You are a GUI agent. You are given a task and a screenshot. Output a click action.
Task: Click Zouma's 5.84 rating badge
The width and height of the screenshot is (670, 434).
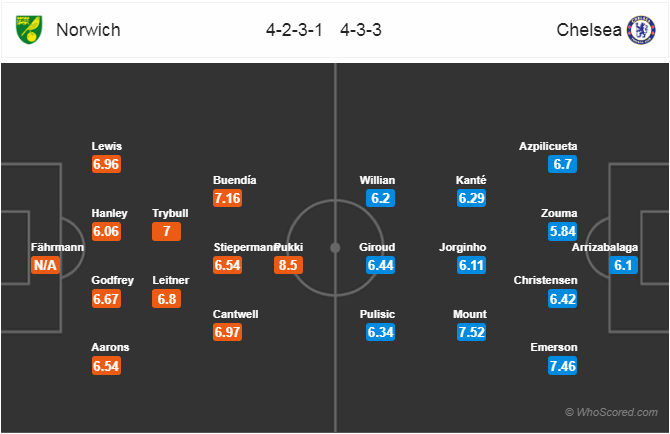tap(562, 232)
